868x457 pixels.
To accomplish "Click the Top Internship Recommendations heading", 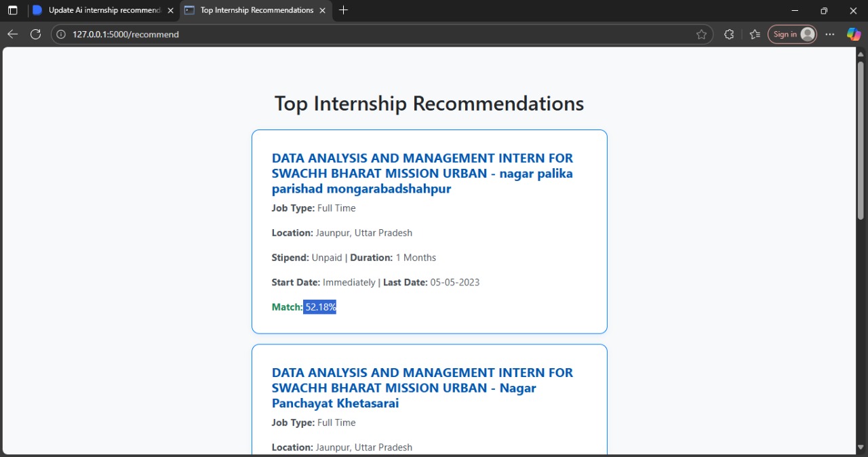I will [x=429, y=104].
